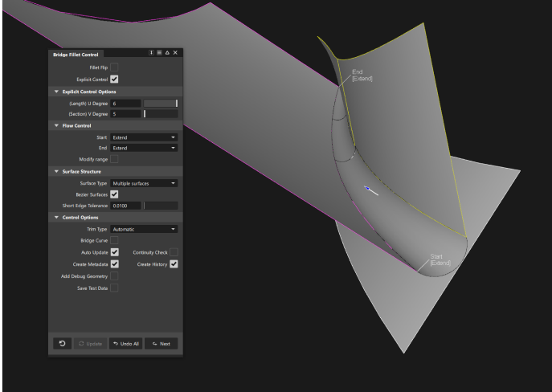This screenshot has width=552, height=392.
Task: Turn off the Auto Update checkbox
Action: [x=114, y=252]
